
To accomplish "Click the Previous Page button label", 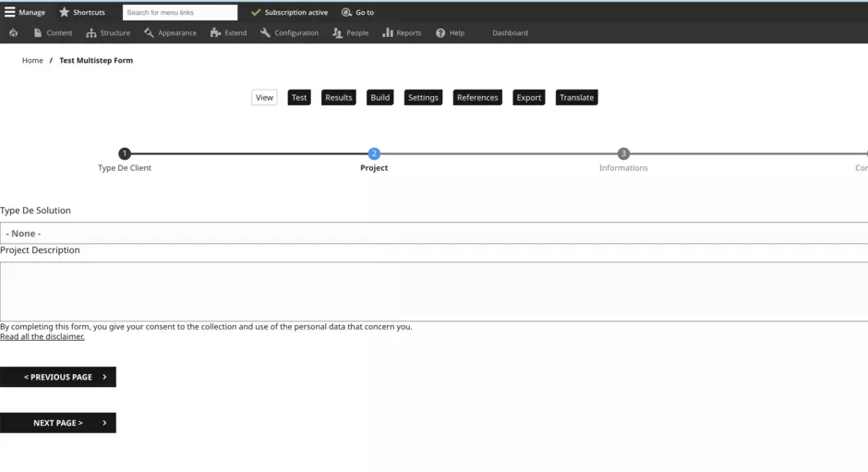I will click(x=58, y=377).
